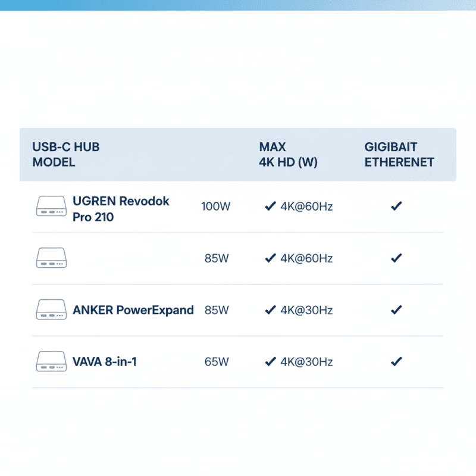Open the ANKER PowerExpand product name
This screenshot has height=476, width=476.
[133, 310]
